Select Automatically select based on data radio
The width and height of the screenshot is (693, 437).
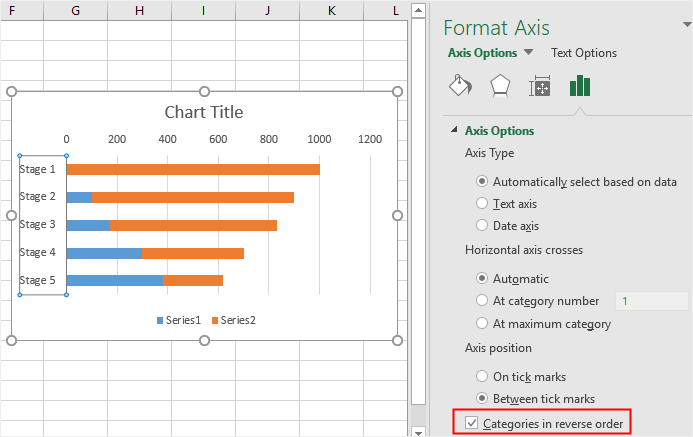click(482, 182)
